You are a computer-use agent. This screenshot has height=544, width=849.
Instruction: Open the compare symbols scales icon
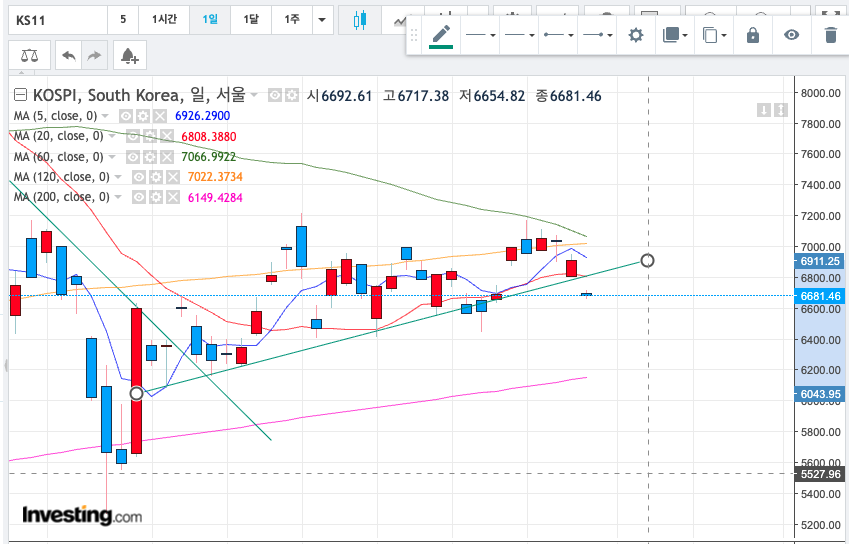(x=30, y=55)
